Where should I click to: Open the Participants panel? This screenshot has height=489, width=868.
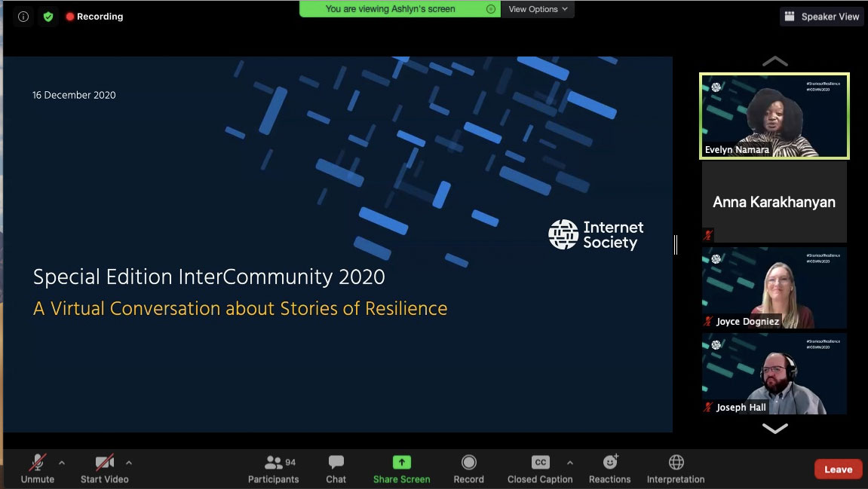point(274,469)
